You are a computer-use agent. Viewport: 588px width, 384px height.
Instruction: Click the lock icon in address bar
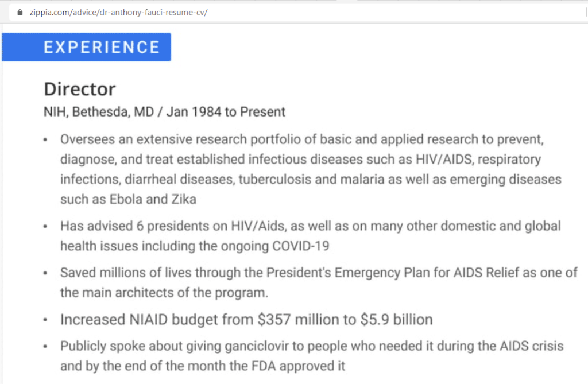[x=20, y=13]
